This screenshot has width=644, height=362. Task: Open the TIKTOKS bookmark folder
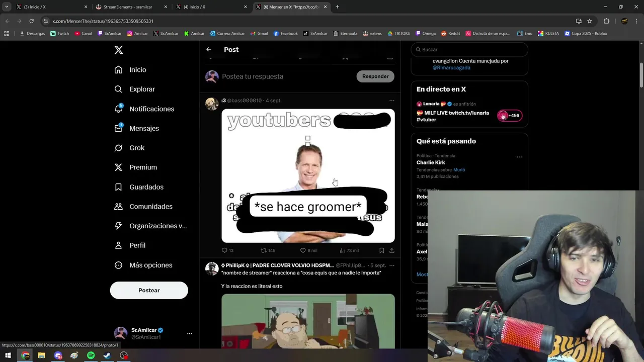coord(398,34)
